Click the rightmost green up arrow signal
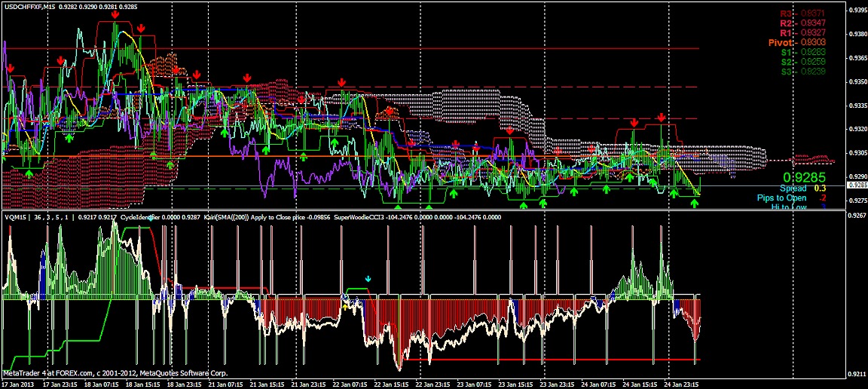 coord(695,204)
